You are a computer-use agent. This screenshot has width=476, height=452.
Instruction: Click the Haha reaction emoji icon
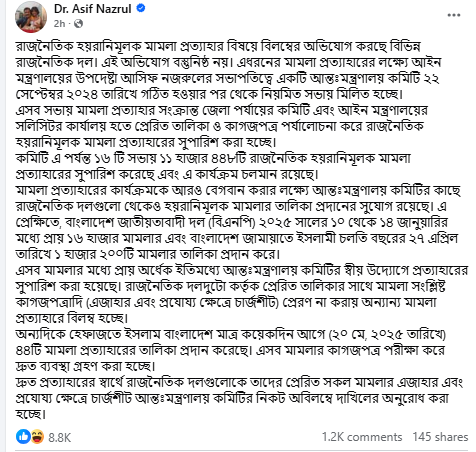[37, 437]
